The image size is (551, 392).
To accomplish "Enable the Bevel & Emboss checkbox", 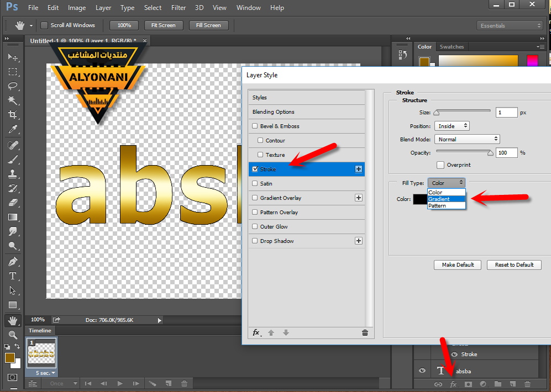I will pyautogui.click(x=255, y=126).
